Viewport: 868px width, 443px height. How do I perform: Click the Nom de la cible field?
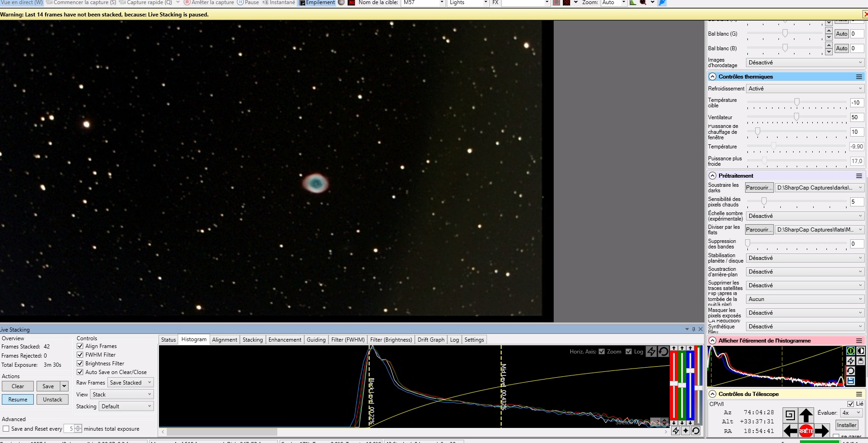pyautogui.click(x=423, y=3)
